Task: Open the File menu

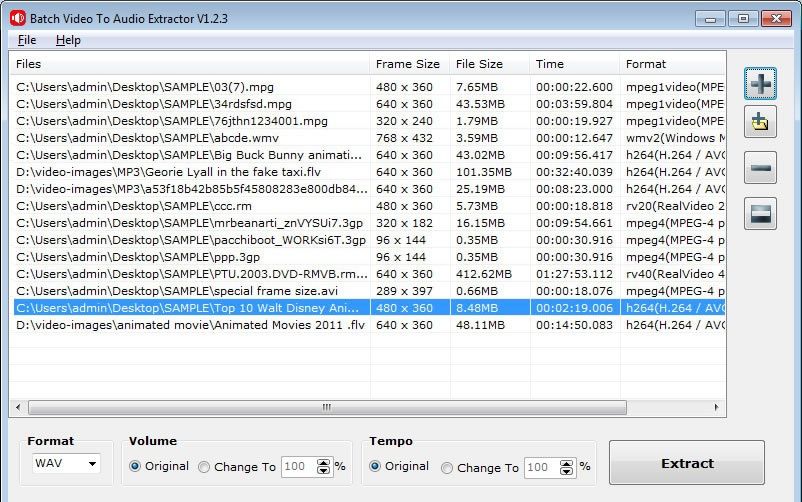Action: tap(27, 40)
